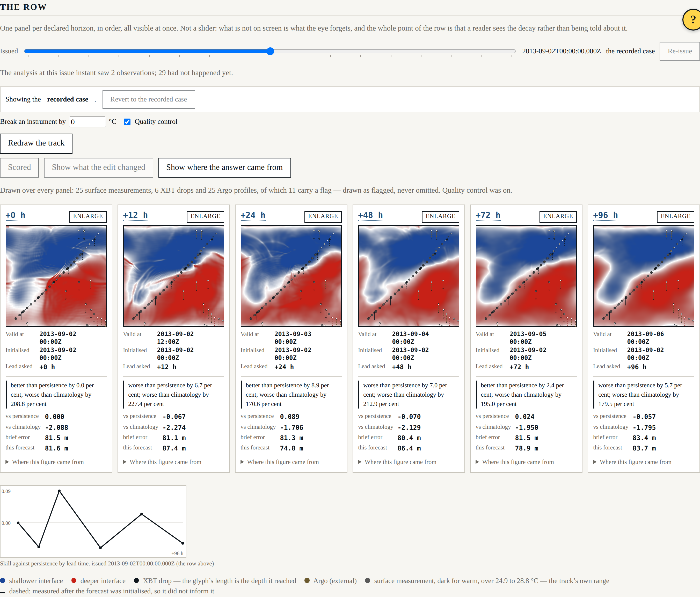Click the +48 h lead time heading
This screenshot has height=597, width=700.
[371, 216]
